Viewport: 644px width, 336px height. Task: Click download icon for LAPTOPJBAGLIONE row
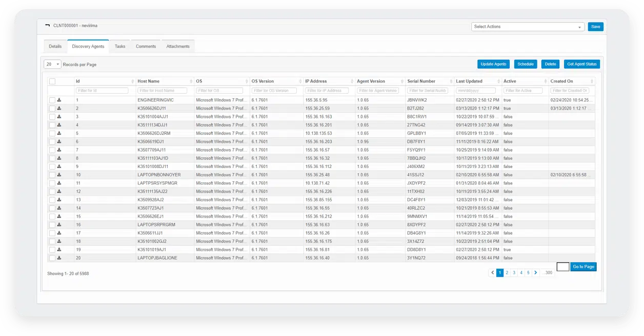(x=59, y=258)
